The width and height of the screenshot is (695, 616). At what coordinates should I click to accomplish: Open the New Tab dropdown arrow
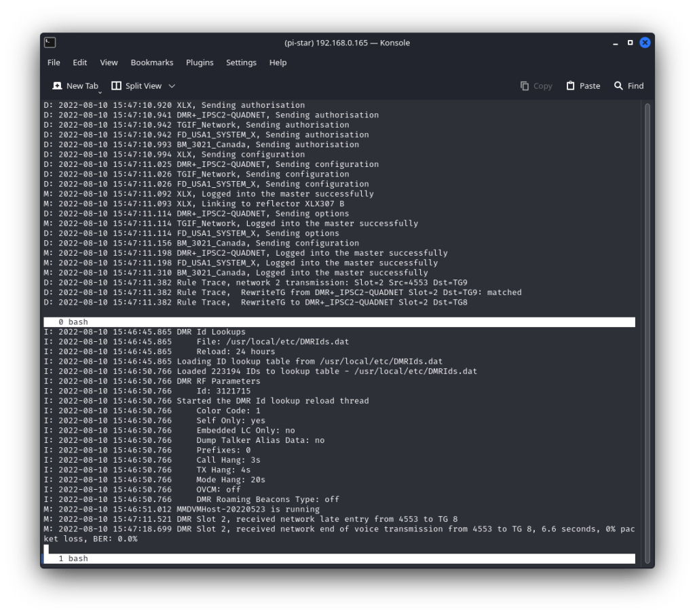(100, 92)
